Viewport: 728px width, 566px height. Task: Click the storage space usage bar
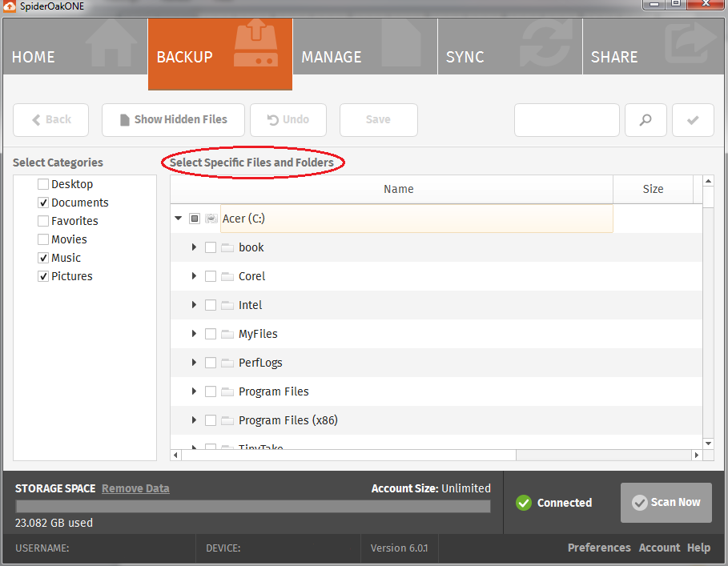tap(253, 506)
